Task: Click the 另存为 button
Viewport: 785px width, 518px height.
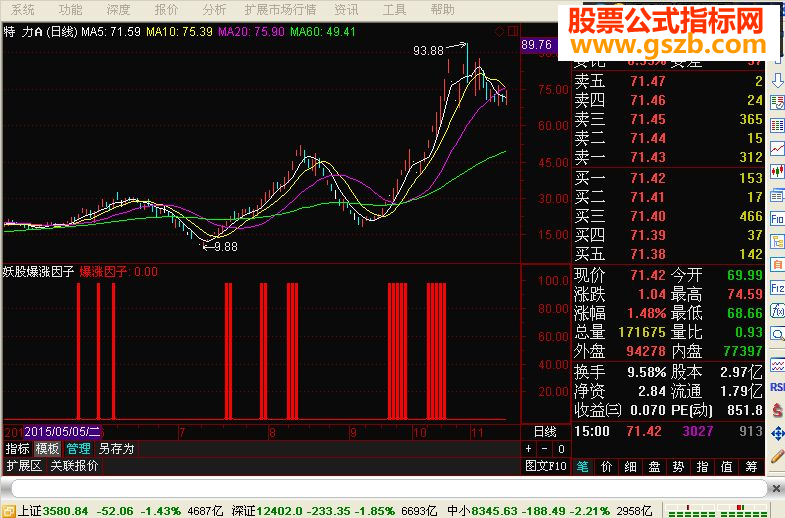Action: pos(116,448)
